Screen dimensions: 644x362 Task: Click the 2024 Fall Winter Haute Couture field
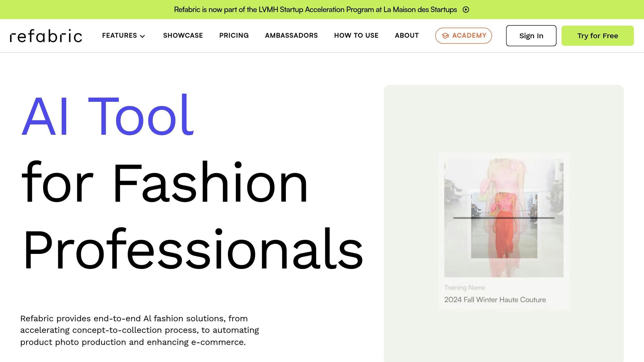[495, 300]
